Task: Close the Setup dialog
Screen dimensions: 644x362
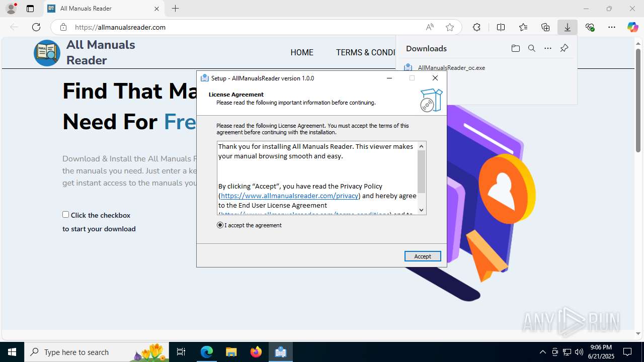Action: click(435, 78)
